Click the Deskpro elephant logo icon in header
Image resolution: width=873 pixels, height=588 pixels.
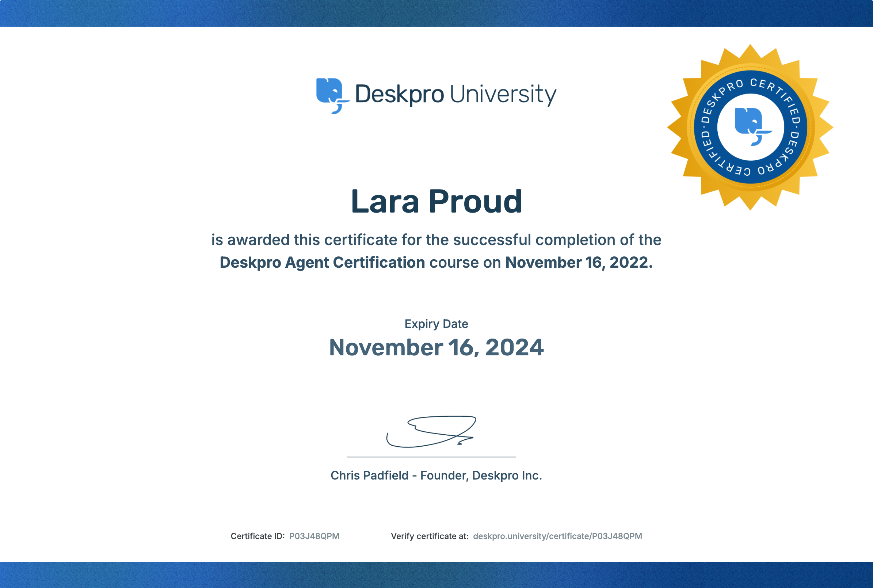(333, 96)
